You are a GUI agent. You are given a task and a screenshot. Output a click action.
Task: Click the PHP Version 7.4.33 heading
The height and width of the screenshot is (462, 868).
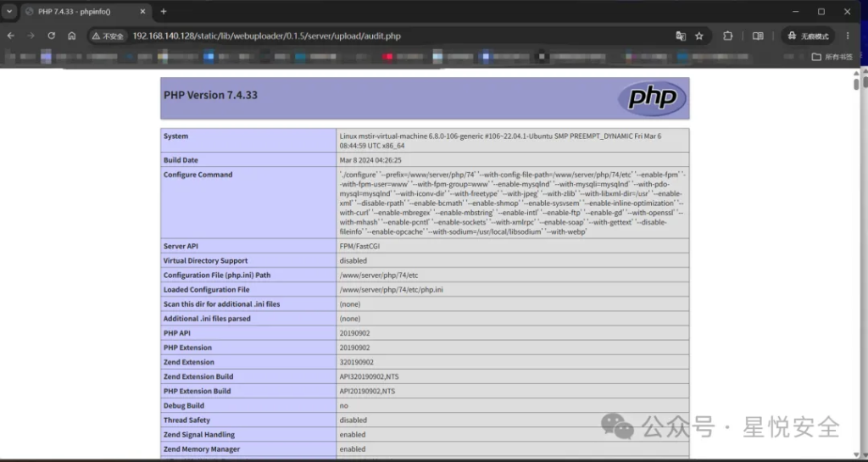coord(210,95)
